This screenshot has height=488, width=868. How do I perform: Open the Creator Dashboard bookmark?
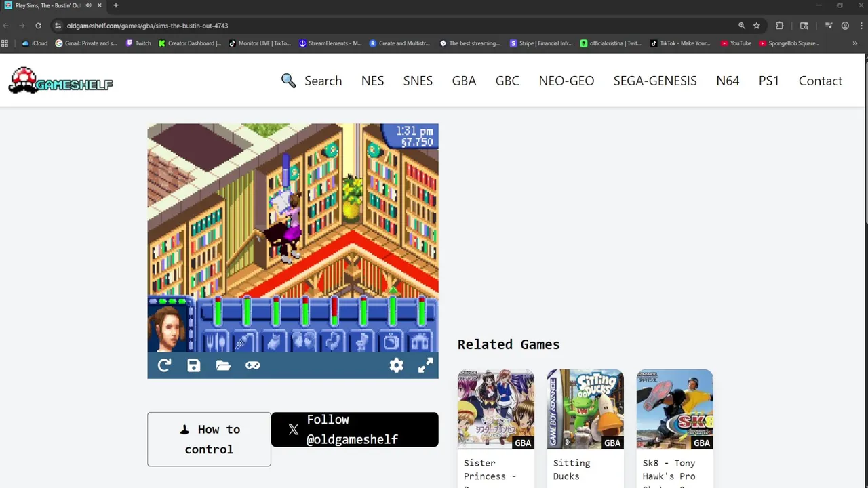(190, 43)
